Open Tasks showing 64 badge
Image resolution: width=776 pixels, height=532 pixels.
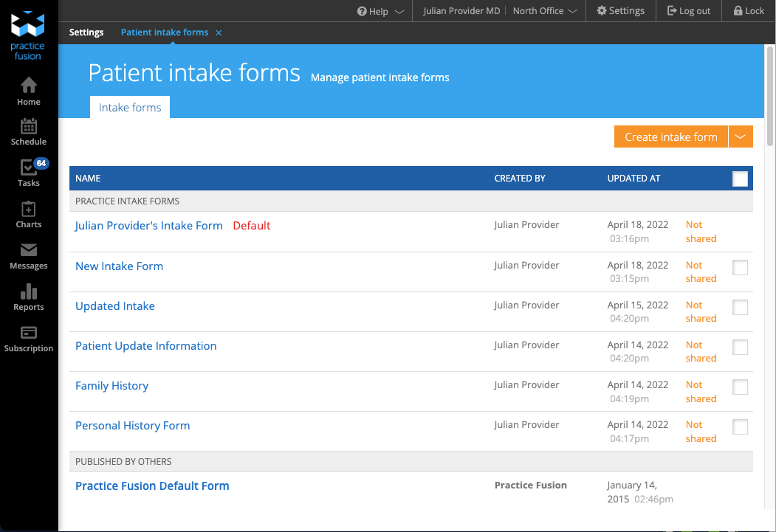tap(28, 171)
